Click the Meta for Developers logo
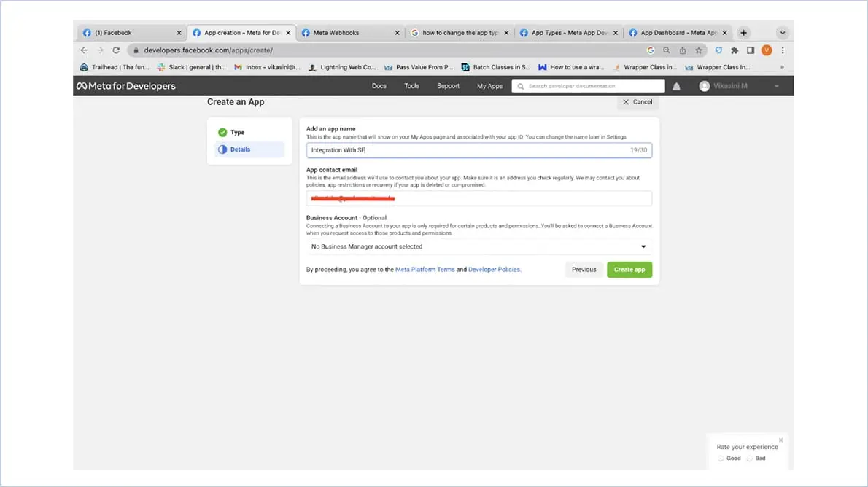Screen dimensions: 868x487 (126, 86)
